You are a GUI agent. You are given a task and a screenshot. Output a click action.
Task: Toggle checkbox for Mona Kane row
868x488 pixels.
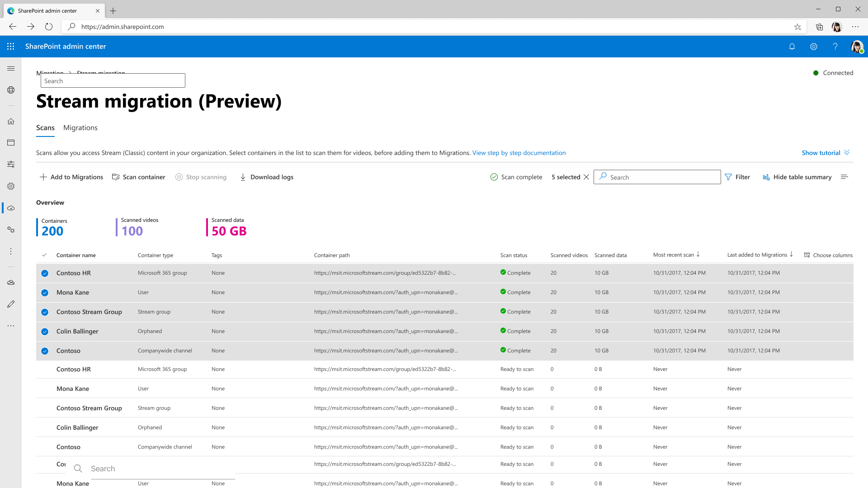coord(44,292)
